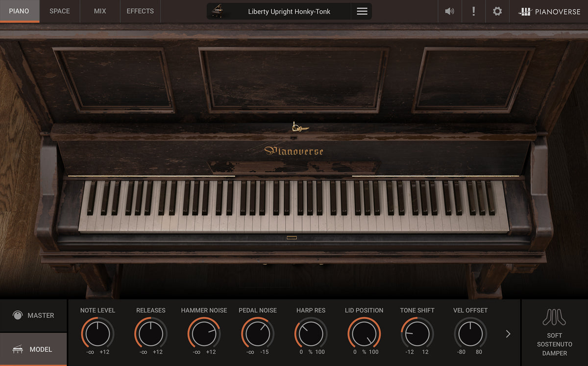Click the VEL OFFSET label
The width and height of the screenshot is (588, 366).
(470, 310)
